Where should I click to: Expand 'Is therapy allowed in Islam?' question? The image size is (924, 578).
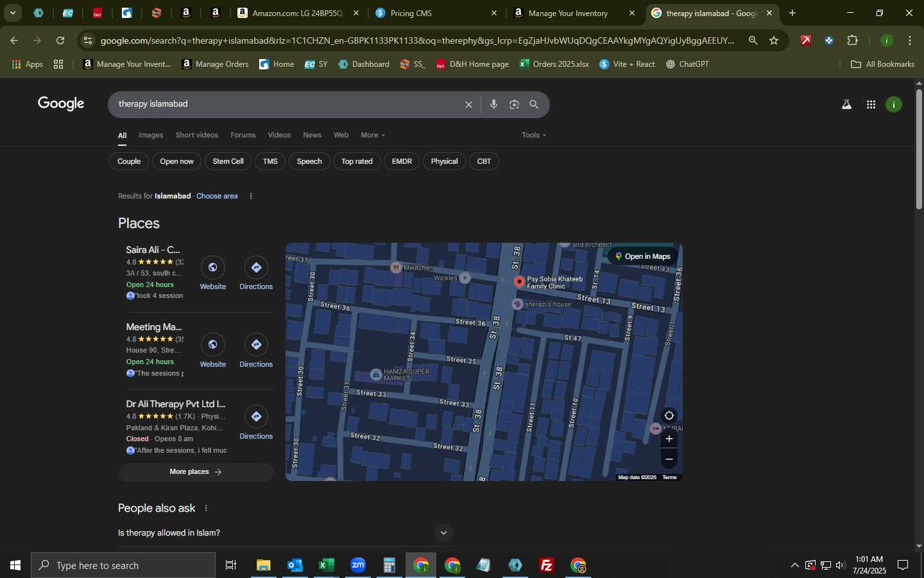tap(443, 533)
